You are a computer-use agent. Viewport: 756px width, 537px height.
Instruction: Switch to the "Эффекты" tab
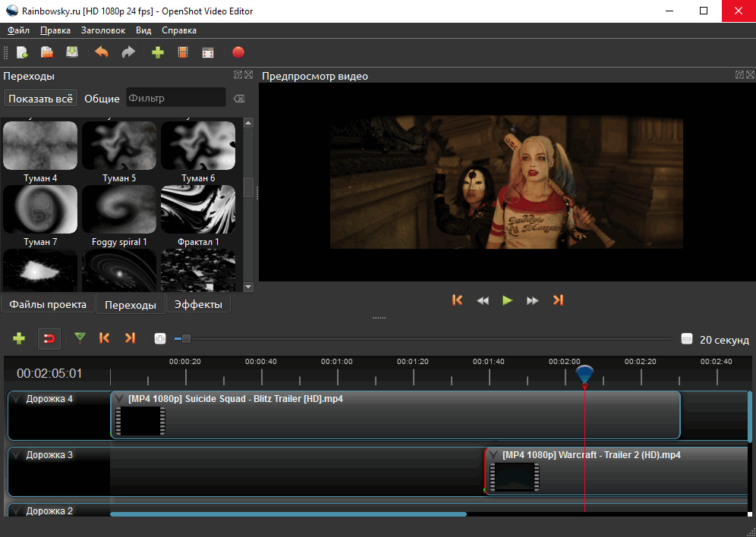(x=198, y=305)
